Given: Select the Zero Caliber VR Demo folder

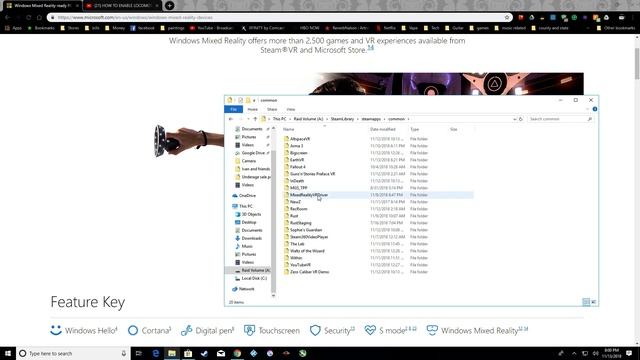Looking at the screenshot, I should tap(309, 272).
